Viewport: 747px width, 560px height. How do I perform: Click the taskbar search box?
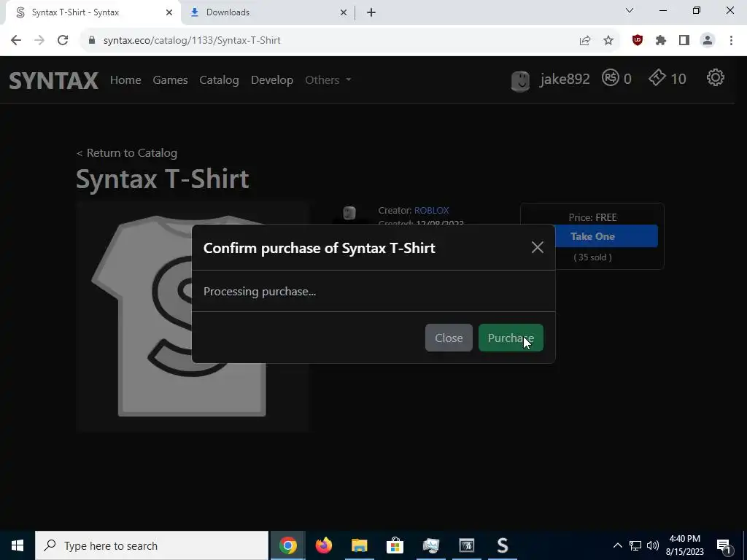tap(152, 545)
